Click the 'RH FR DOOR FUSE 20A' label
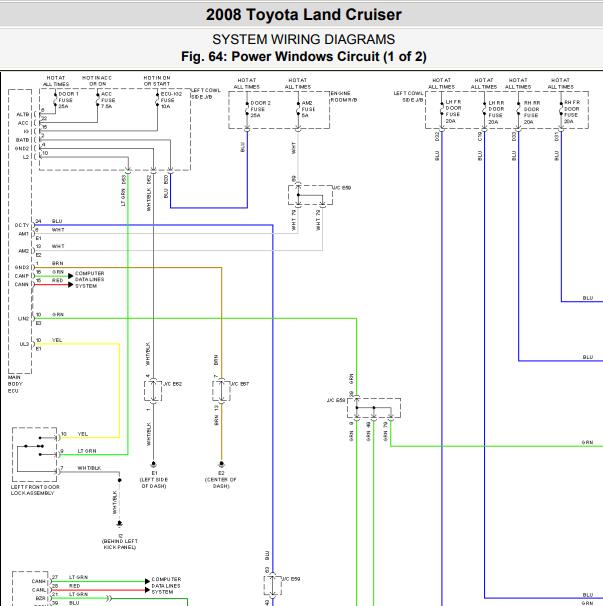Viewport: 603px width, 606px height. click(x=572, y=112)
